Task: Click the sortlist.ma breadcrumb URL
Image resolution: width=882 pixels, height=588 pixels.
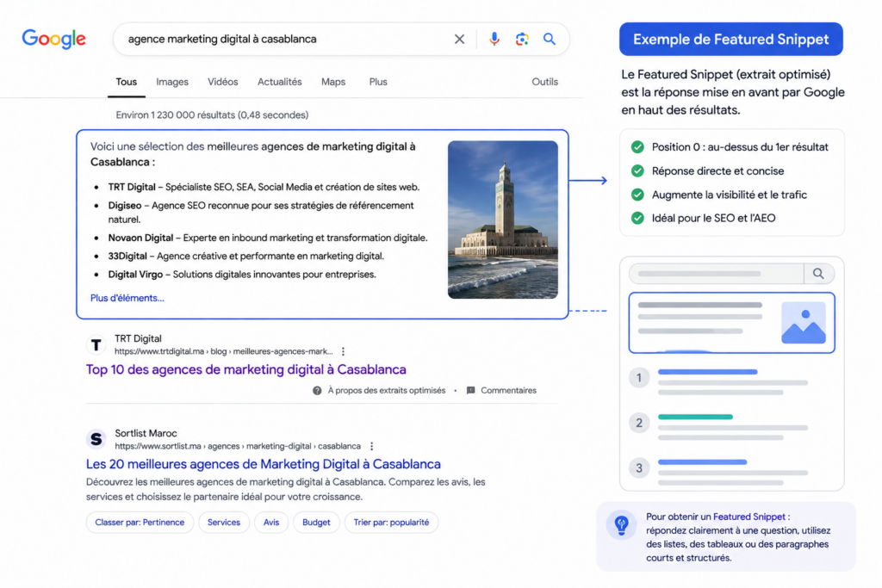Action: point(238,446)
